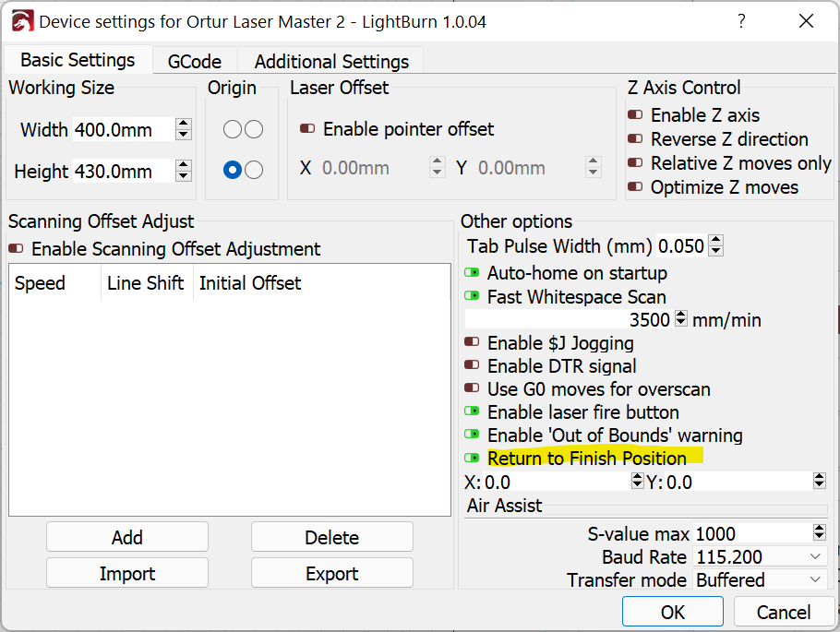This screenshot has width=840, height=632.
Task: Click the Width spinner arrows
Action: [x=183, y=129]
